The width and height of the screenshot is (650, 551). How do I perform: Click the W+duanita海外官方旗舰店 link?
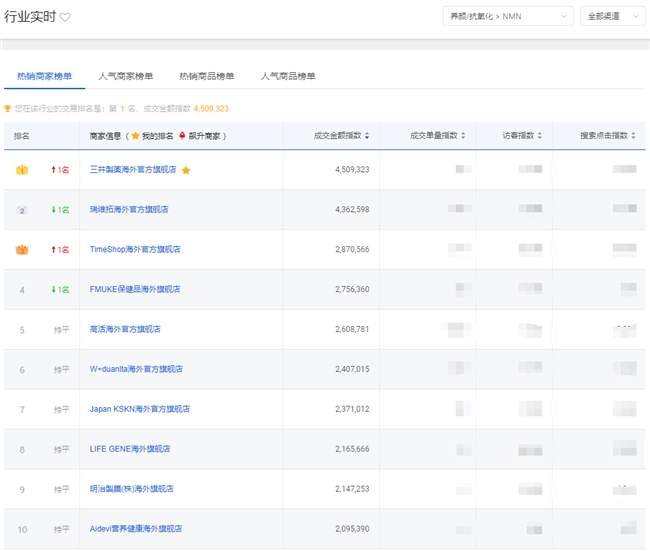tap(136, 369)
